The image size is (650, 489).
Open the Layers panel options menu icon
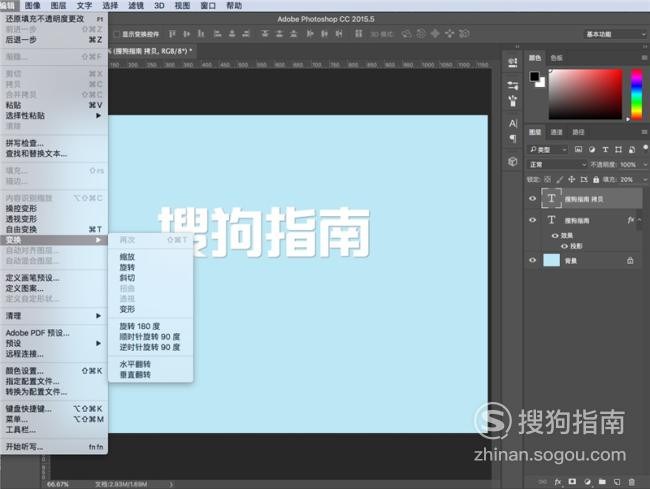tap(644, 132)
